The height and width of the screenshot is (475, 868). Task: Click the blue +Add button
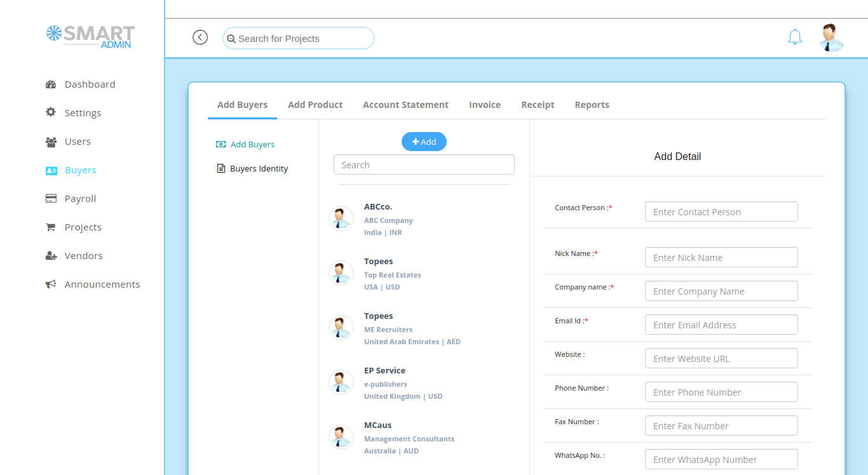pyautogui.click(x=424, y=141)
